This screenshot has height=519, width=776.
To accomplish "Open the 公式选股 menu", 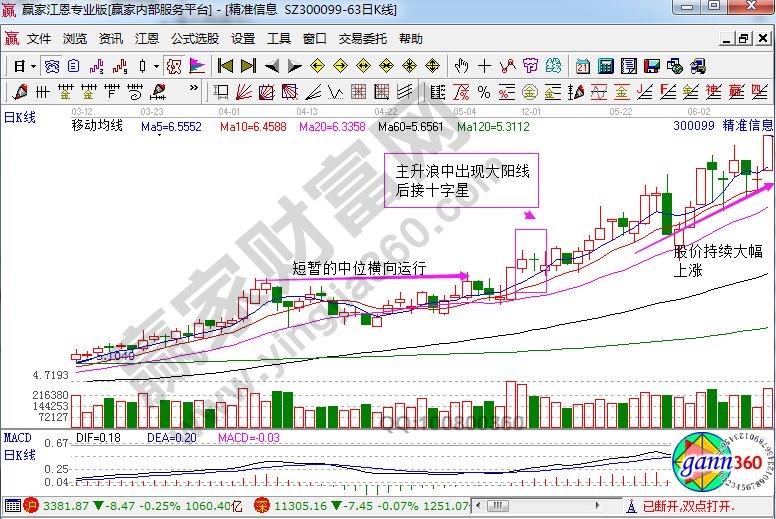I will (x=195, y=39).
